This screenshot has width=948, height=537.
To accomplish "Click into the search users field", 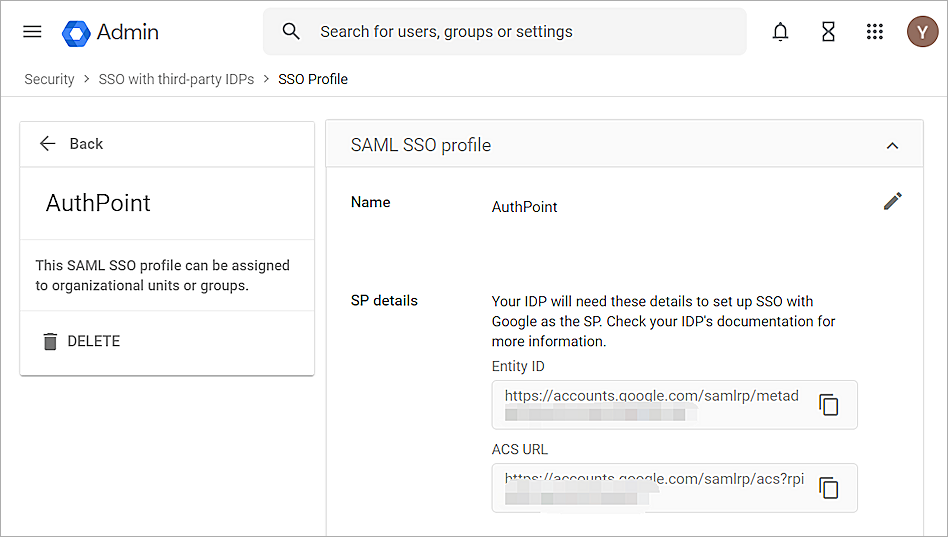I will pos(520,32).
